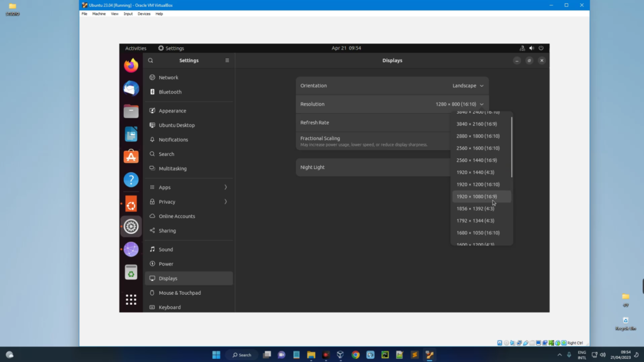Open the Recycle Bin on the Windows desktop
The width and height of the screenshot is (644, 362).
[626, 324]
